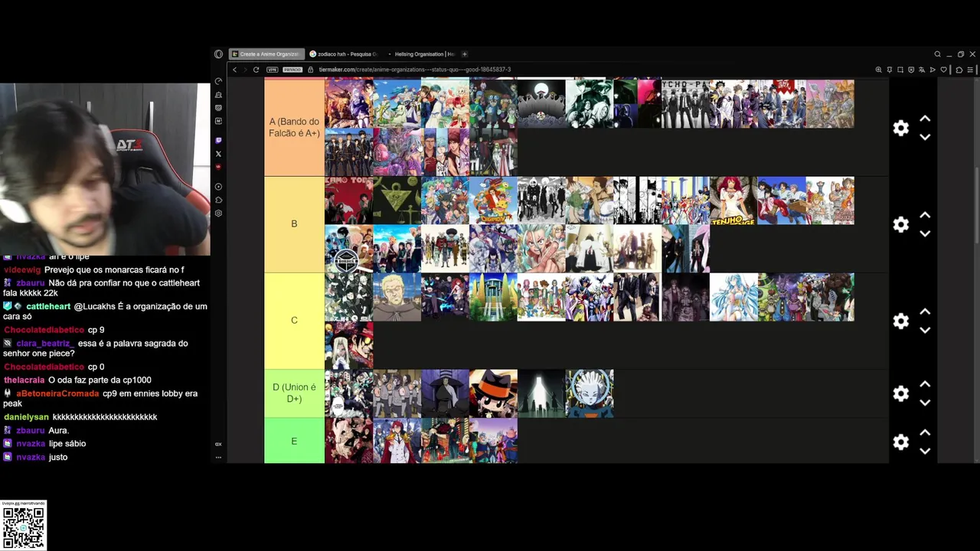This screenshot has width=980, height=551.
Task: Click the green E tier label
Action: [x=294, y=441]
